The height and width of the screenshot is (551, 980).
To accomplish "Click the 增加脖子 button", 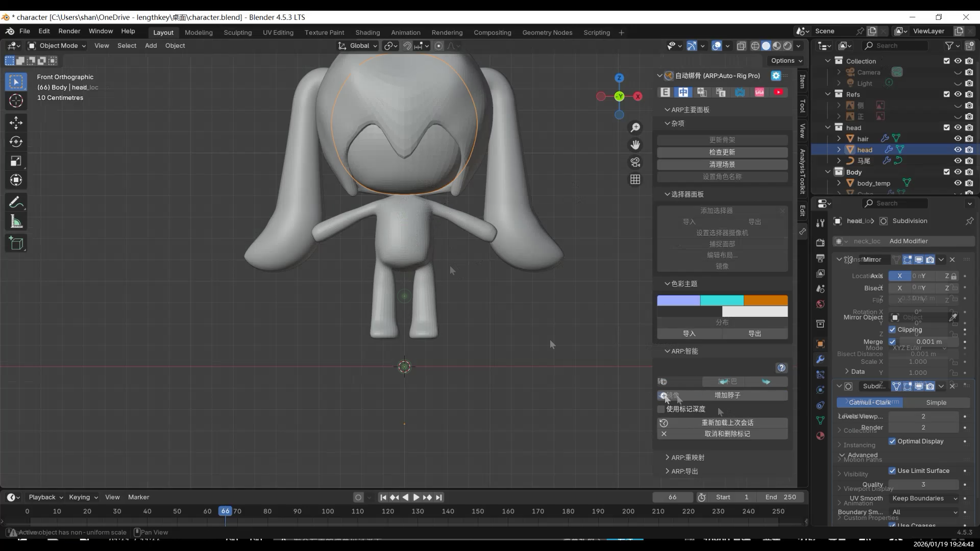I will coord(727,395).
